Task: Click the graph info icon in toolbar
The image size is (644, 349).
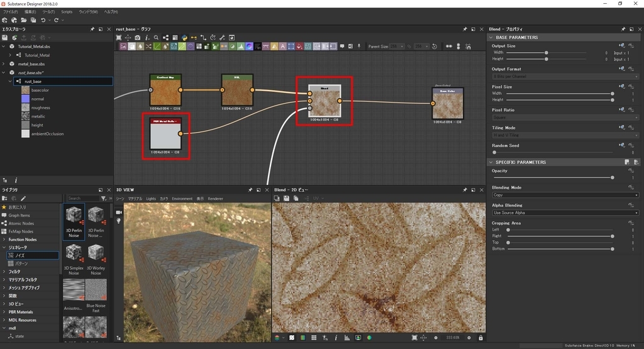Action: point(147,38)
